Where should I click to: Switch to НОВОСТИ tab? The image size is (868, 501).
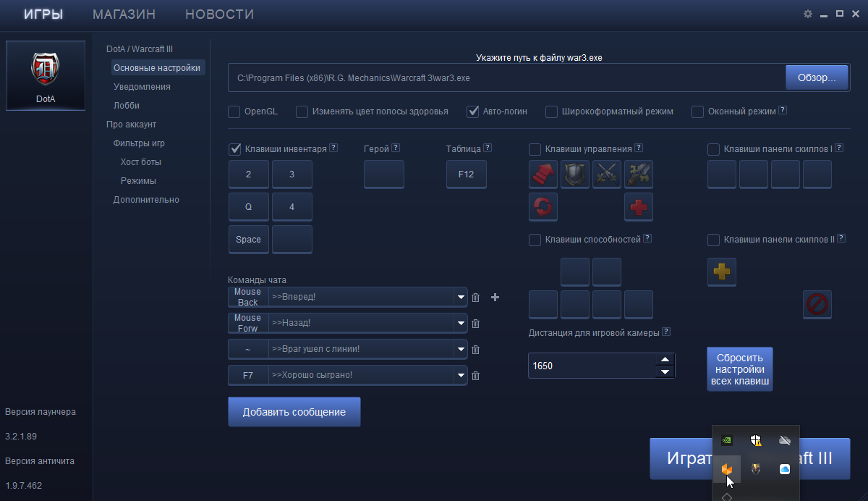pos(219,14)
